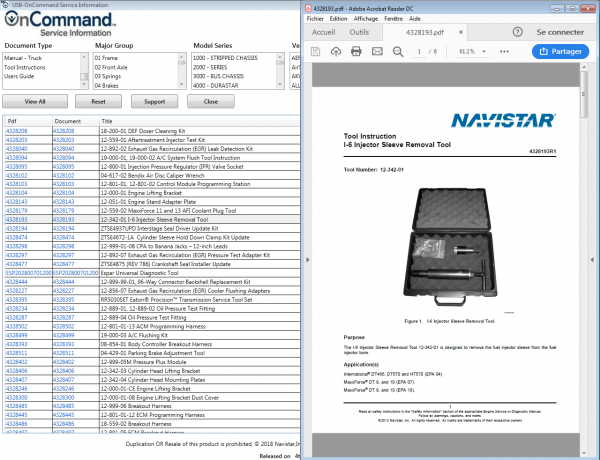Open the three-dots more tools menu
600x460 pixels.
tap(504, 51)
